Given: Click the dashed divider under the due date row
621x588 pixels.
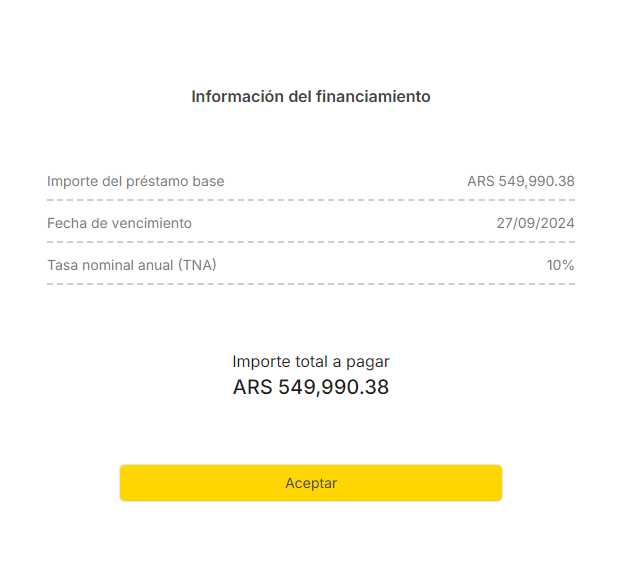Looking at the screenshot, I should pos(310,242).
